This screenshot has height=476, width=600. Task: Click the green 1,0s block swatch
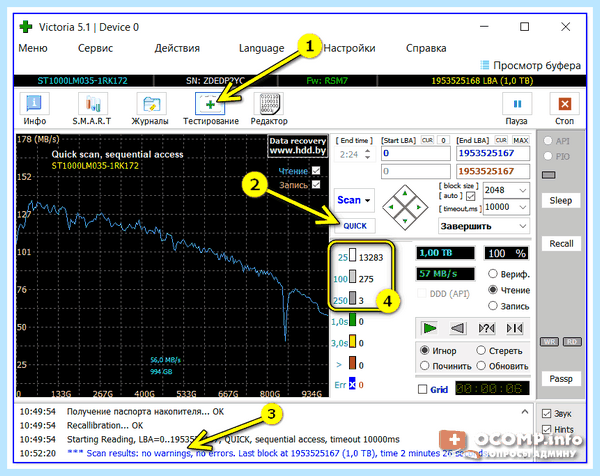[x=352, y=320]
